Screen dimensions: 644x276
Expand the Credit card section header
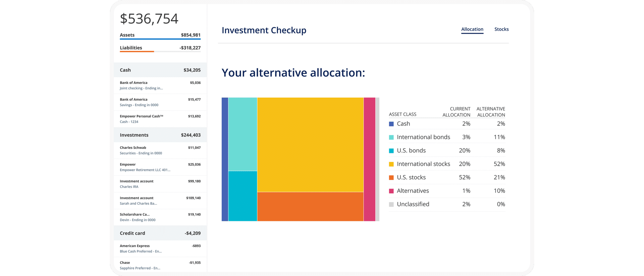point(160,233)
